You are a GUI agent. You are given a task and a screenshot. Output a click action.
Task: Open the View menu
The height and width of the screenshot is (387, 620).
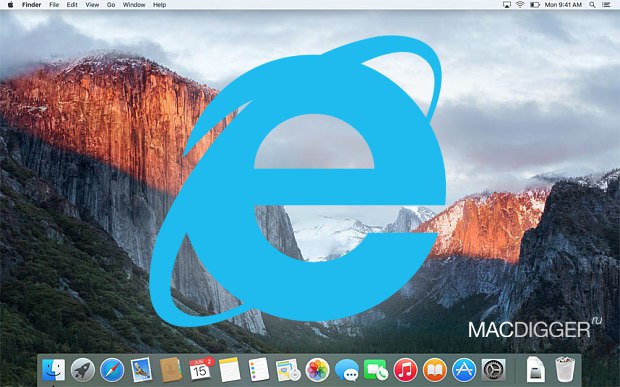(x=92, y=5)
